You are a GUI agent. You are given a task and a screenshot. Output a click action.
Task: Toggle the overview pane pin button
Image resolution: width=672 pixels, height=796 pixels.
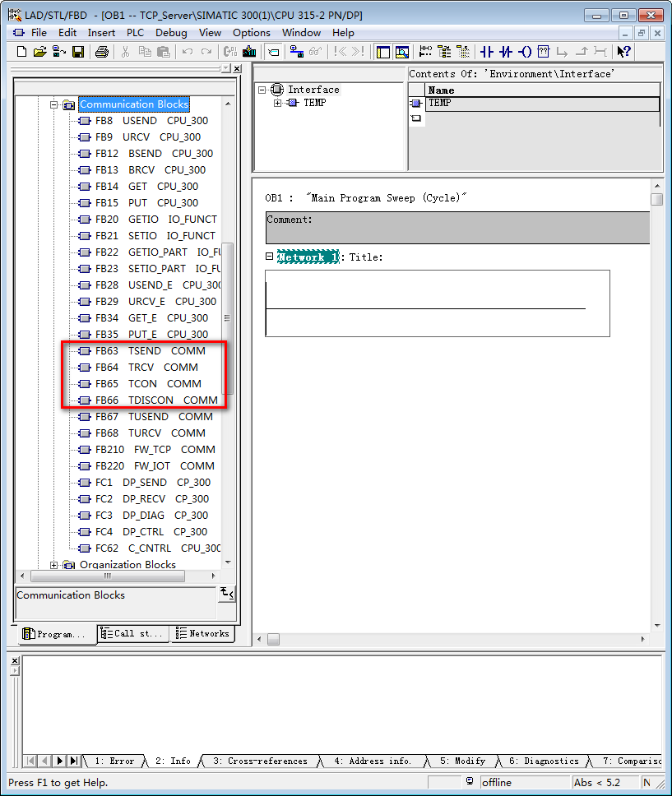227,68
